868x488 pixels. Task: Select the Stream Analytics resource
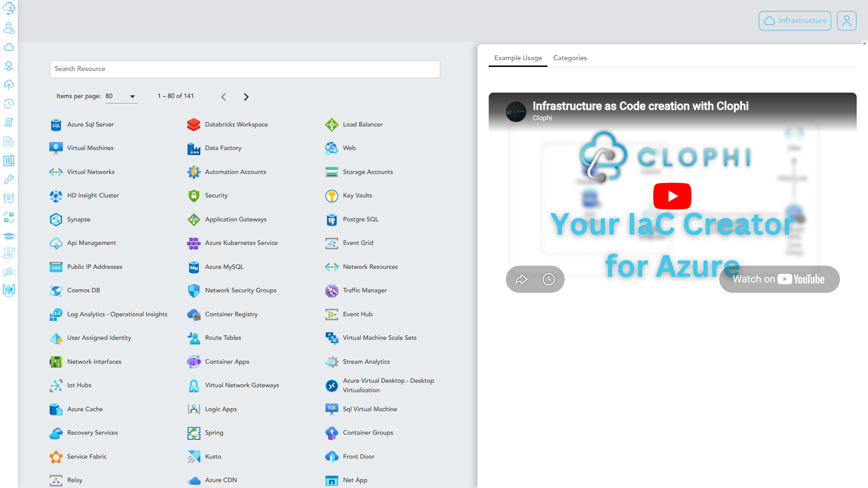pos(366,362)
